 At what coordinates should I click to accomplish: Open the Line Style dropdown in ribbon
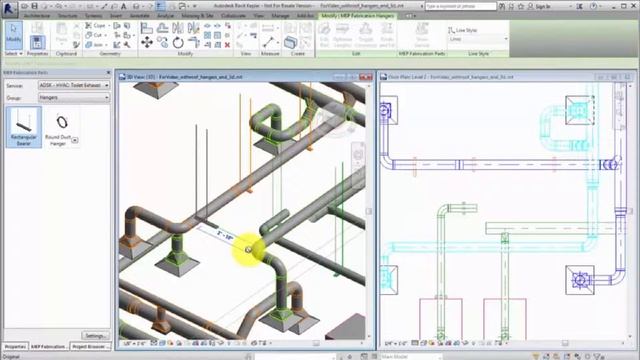(x=478, y=39)
